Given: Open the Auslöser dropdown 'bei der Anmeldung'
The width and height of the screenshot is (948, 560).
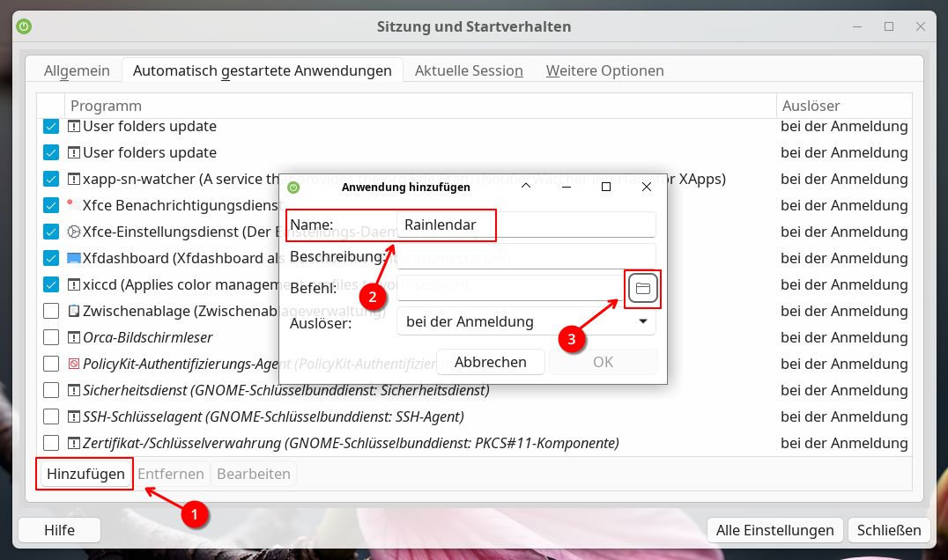Looking at the screenshot, I should (x=526, y=321).
